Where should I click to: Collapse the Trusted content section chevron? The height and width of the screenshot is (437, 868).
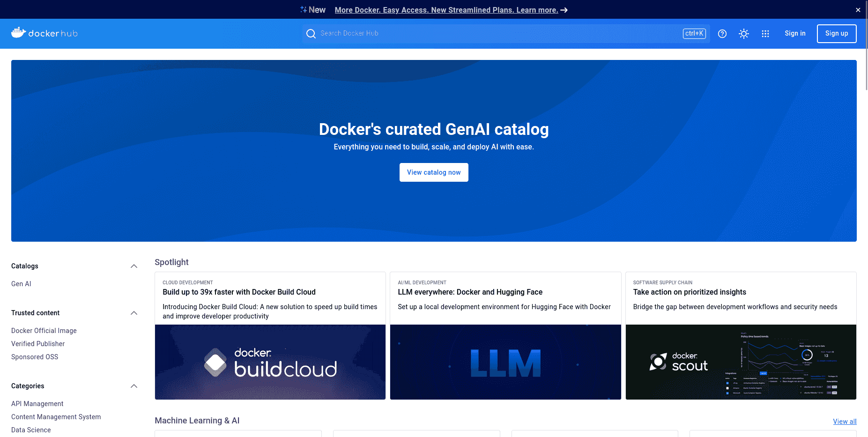click(x=134, y=313)
